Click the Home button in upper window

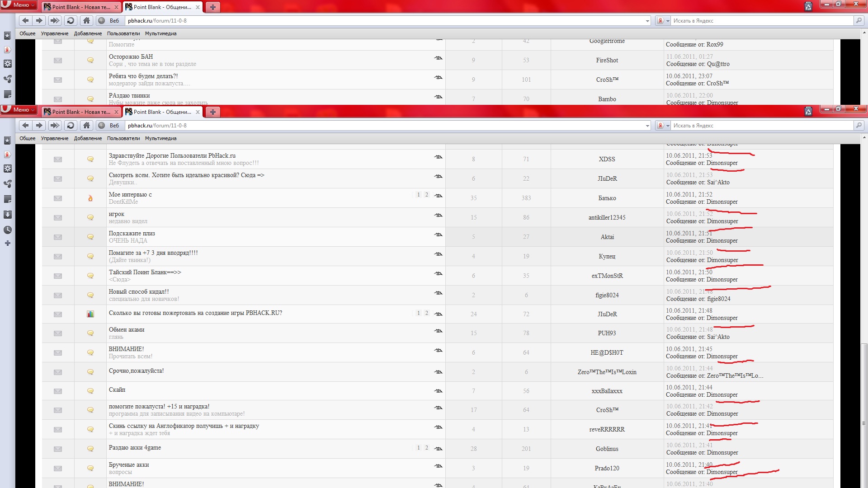click(x=86, y=20)
